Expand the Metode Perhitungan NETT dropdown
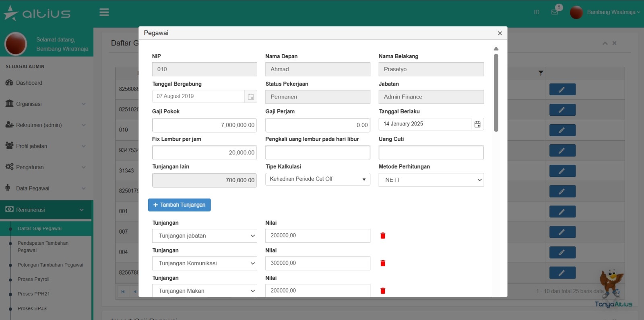644x320 pixels. (431, 180)
